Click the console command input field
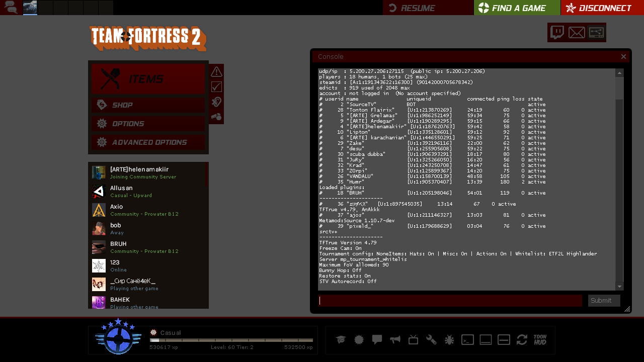 [450, 301]
